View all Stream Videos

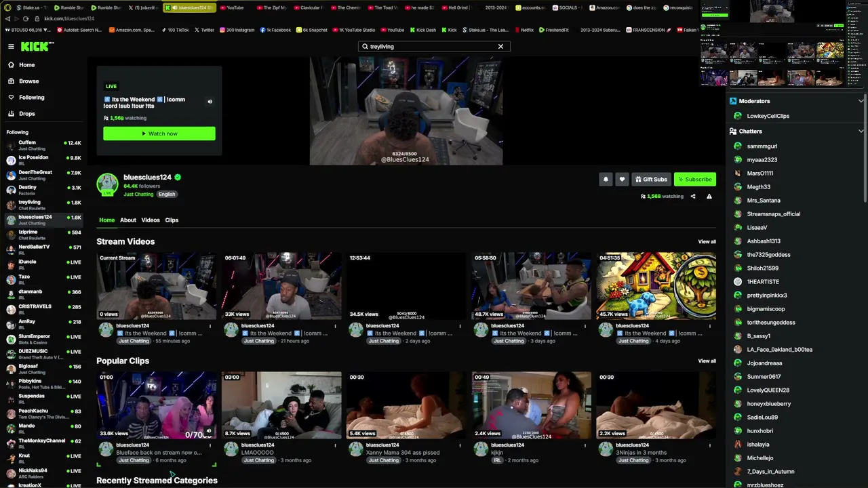click(x=707, y=242)
